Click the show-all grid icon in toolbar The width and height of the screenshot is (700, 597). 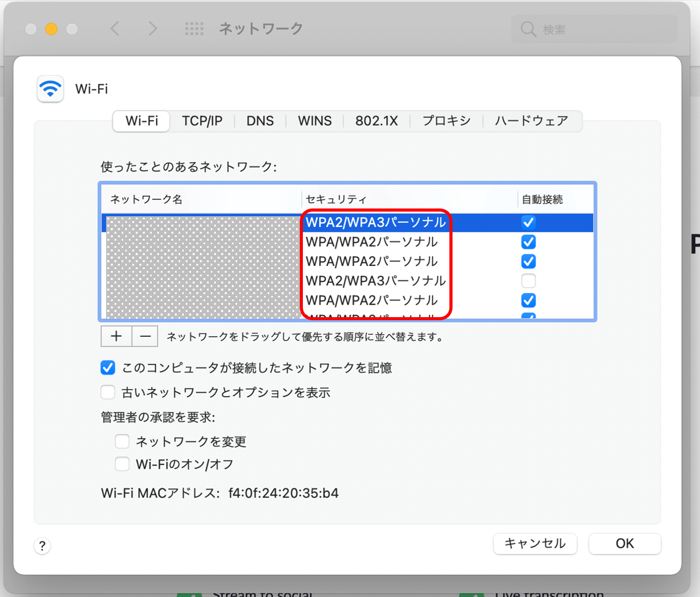(x=194, y=29)
